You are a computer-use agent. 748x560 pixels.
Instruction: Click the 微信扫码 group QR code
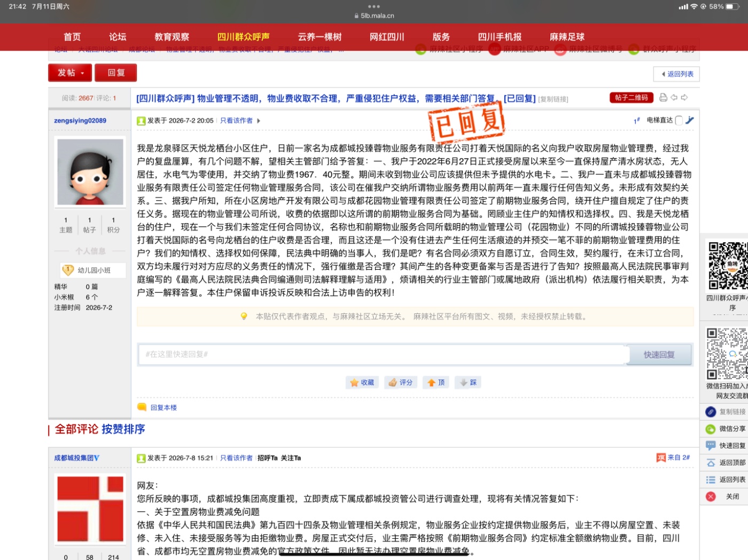coord(727,354)
